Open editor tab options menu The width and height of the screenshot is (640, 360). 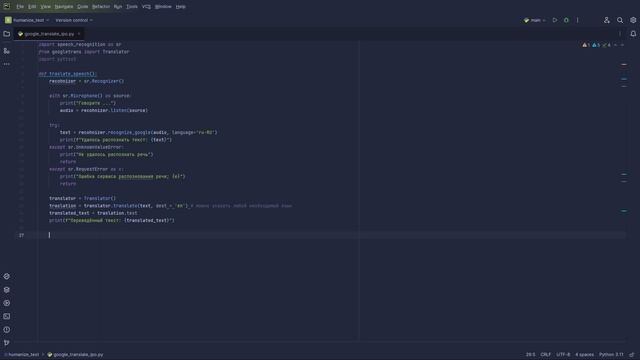point(620,34)
